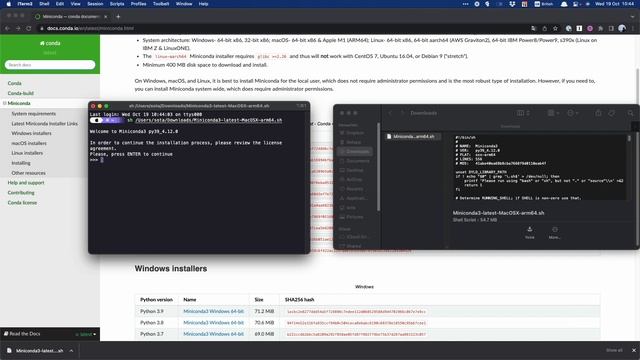
Task: Click the Search docs field
Action: 50,64
